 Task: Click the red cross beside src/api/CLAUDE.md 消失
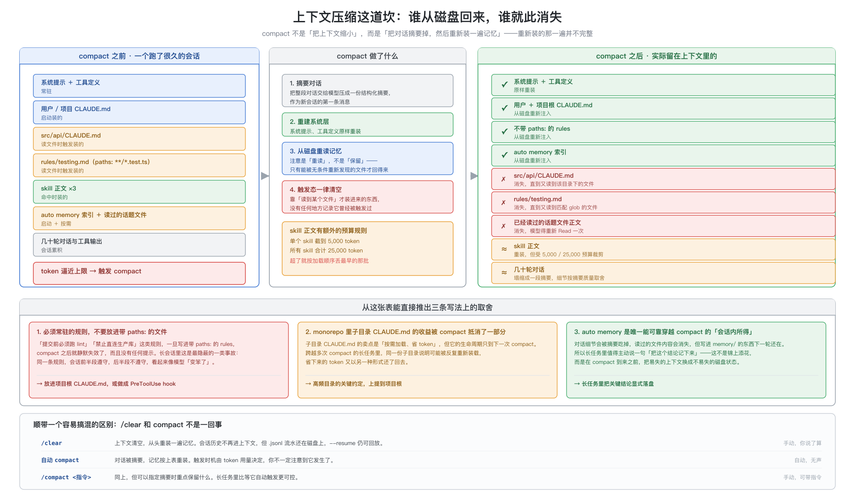click(504, 179)
